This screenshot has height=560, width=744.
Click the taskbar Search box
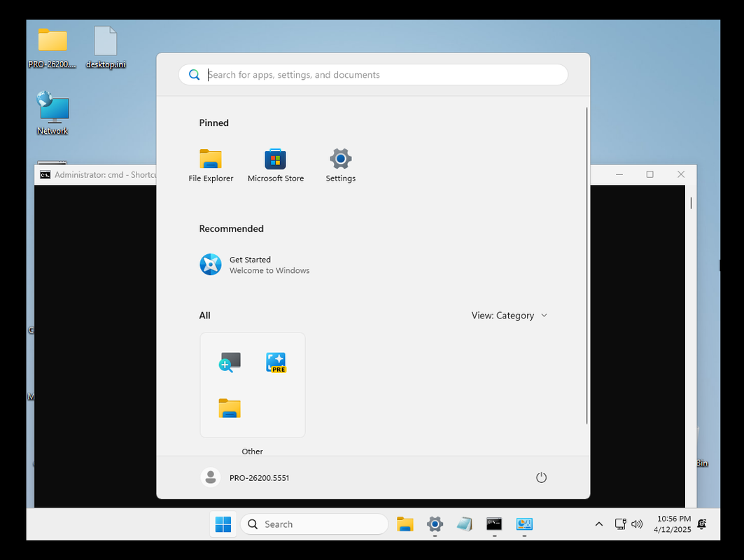point(314,524)
